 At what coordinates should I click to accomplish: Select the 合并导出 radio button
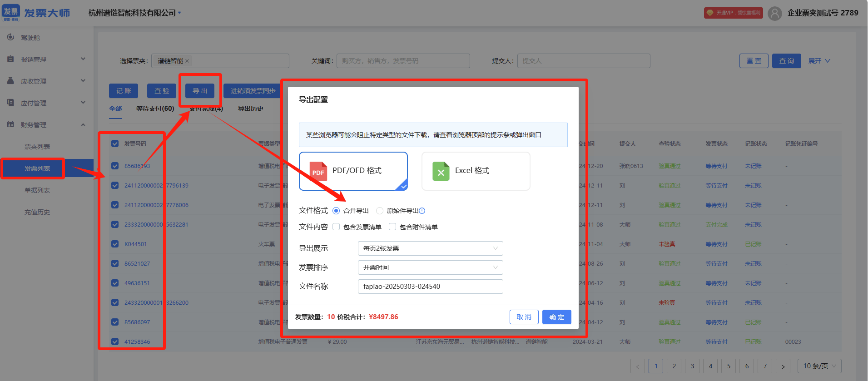pos(336,211)
